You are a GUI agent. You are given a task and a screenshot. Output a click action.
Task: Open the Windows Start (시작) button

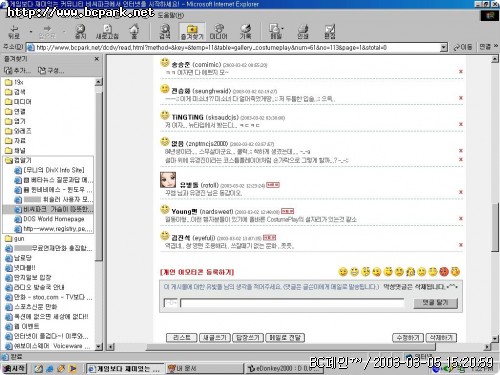pos(14,368)
